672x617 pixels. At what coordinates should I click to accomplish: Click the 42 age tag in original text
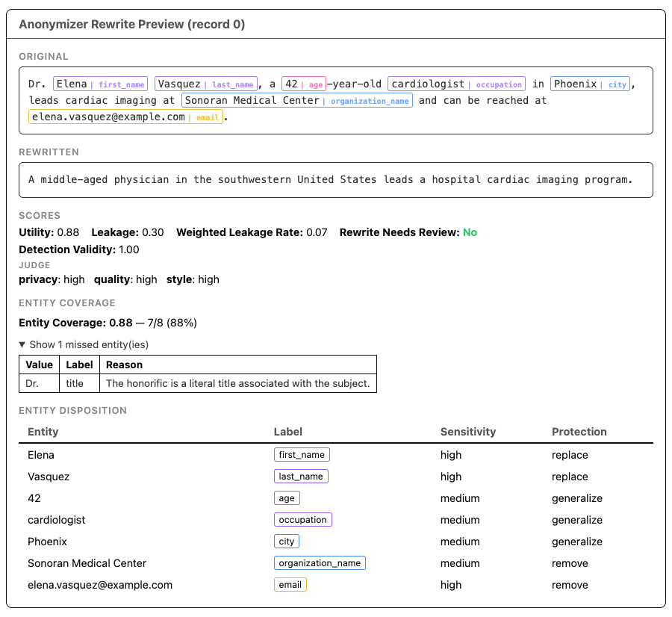pyautogui.click(x=304, y=84)
